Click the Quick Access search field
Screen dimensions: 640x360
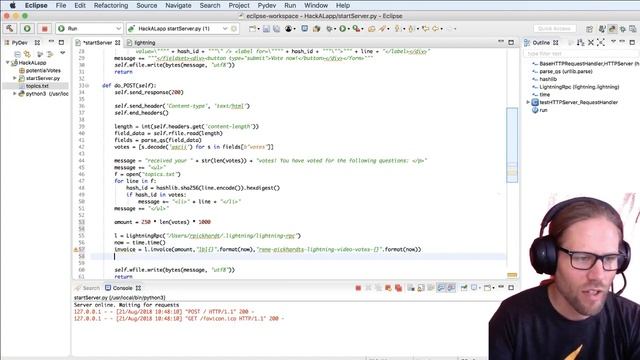coord(554,29)
